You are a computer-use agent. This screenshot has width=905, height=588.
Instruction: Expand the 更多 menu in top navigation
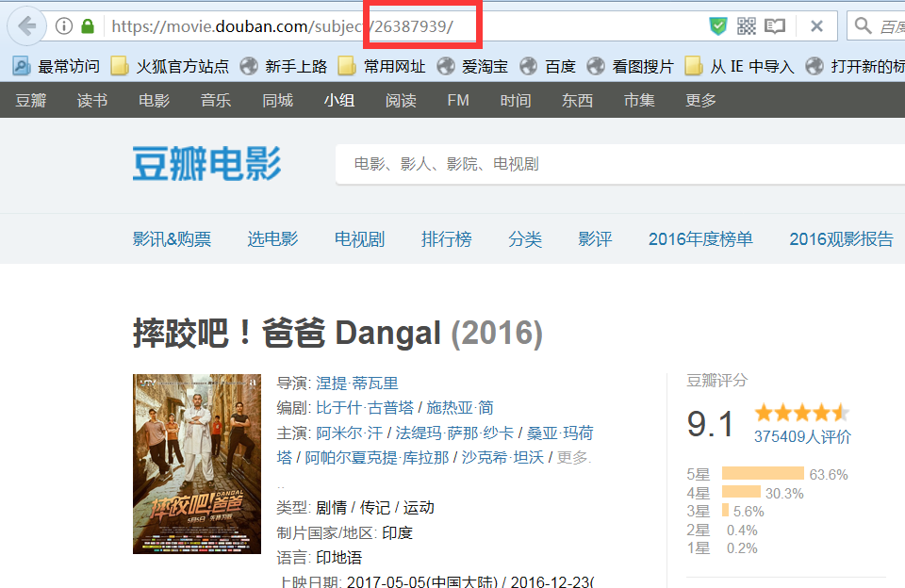click(700, 101)
